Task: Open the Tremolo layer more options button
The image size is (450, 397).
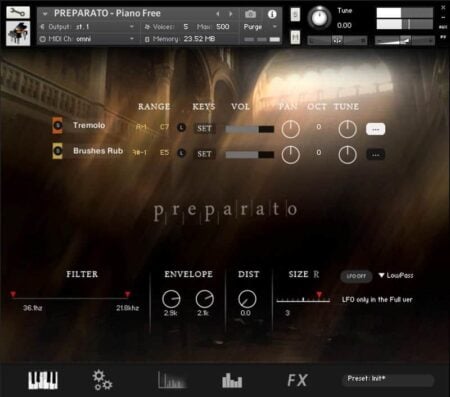Action: (x=375, y=129)
